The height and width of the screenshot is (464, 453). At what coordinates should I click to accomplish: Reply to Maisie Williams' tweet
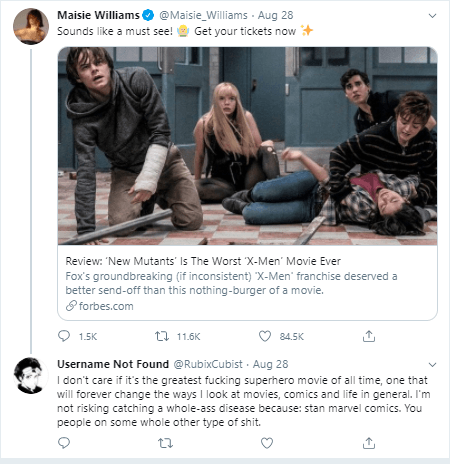(x=64, y=336)
